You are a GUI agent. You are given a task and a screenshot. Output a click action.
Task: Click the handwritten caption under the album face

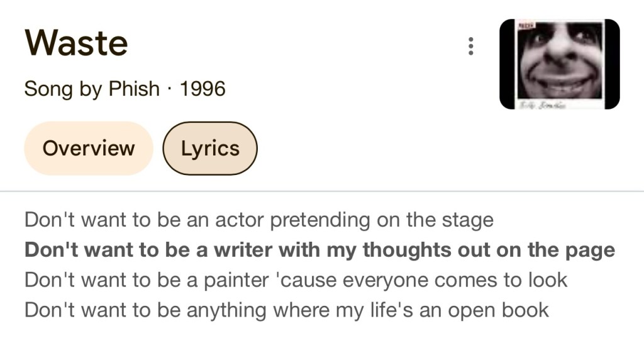[x=541, y=106]
